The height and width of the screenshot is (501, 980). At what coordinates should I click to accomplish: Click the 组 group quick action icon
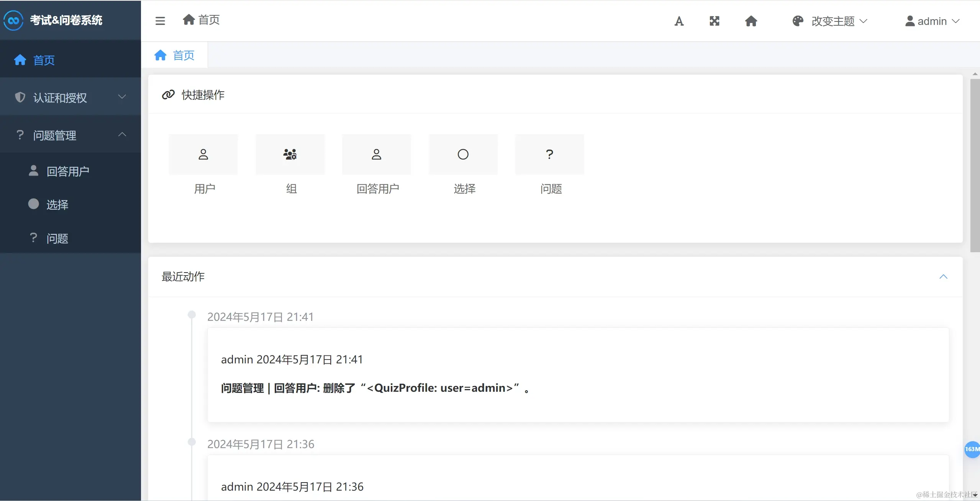290,154
